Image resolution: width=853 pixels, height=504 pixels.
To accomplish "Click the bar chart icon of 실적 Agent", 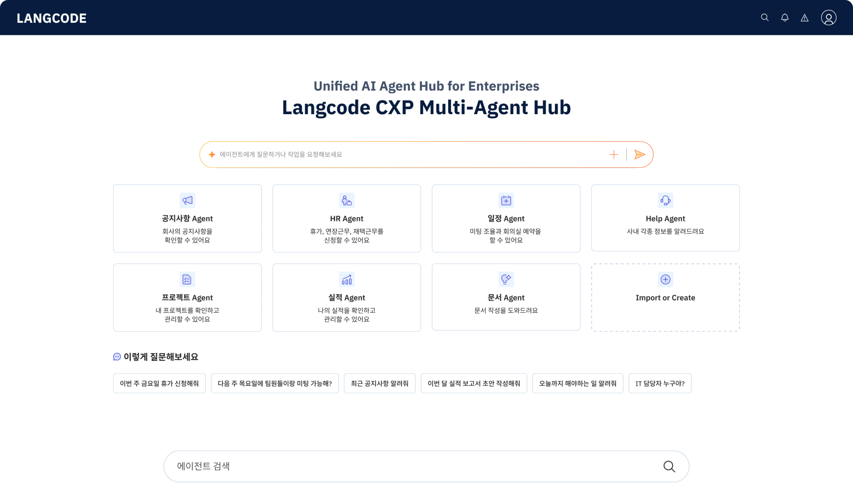I will [347, 280].
